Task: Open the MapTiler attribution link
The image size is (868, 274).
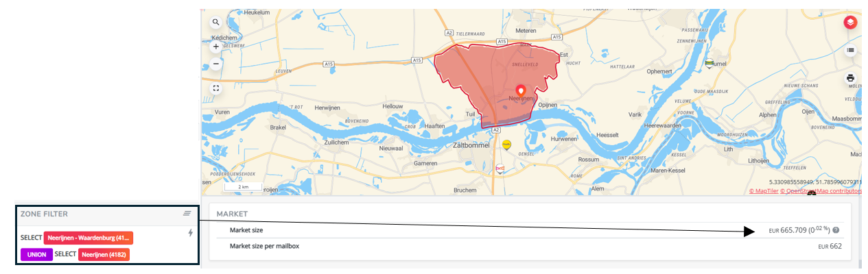Action: coord(763,191)
